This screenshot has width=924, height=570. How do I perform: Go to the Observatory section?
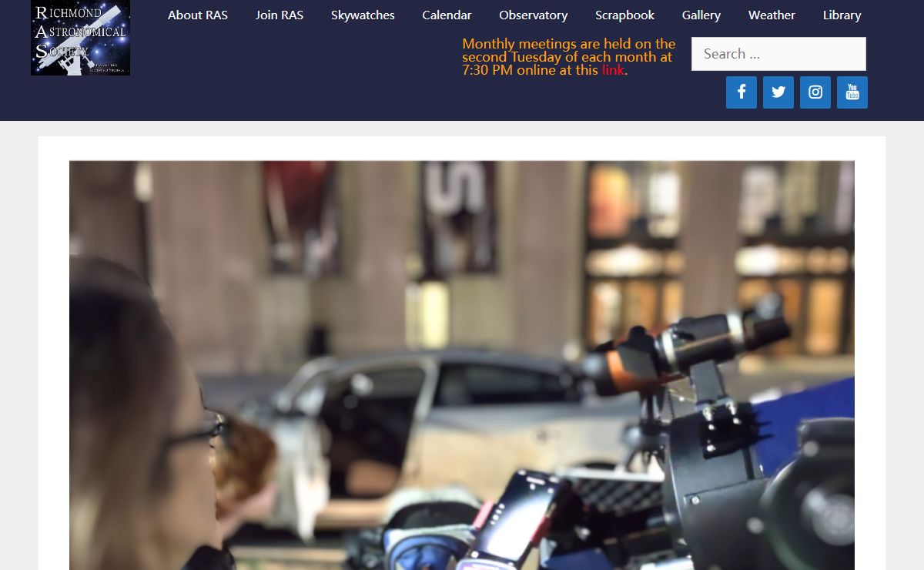(x=533, y=15)
